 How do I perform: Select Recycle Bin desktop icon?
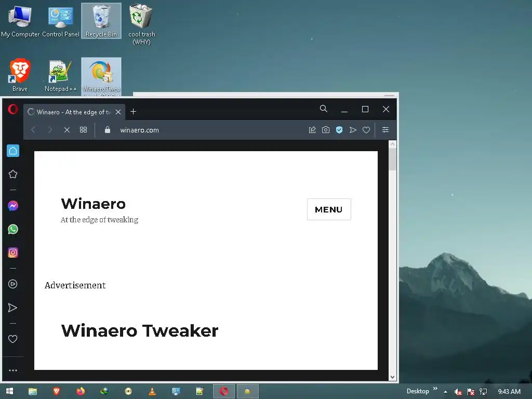pyautogui.click(x=101, y=21)
